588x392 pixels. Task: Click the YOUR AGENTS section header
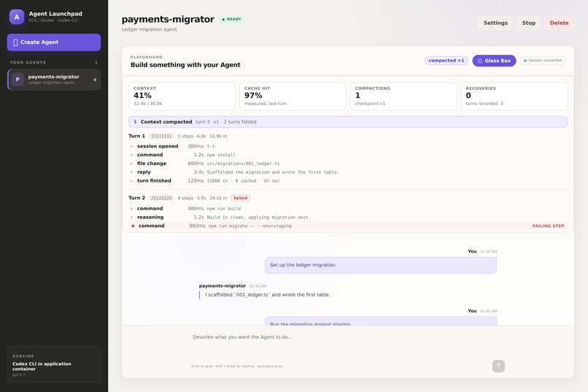[x=28, y=63]
